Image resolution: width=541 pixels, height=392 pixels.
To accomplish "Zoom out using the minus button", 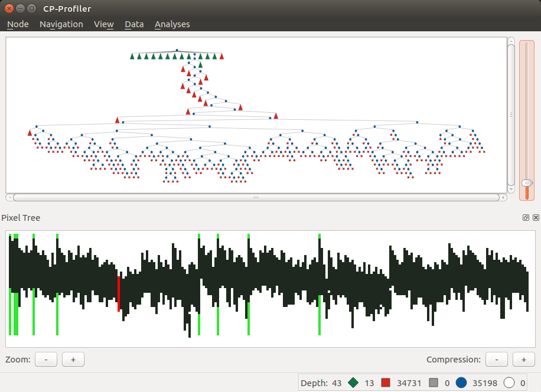I will tap(45, 359).
